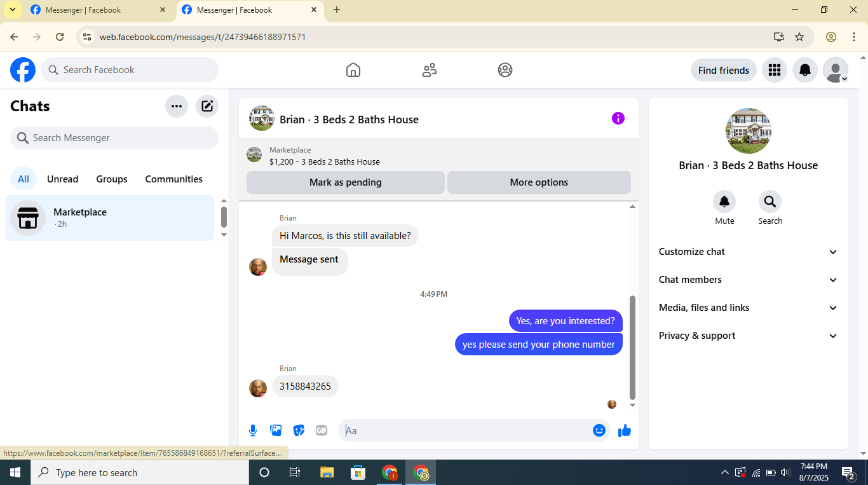Open the Facebook menu grid icon
The image size is (868, 485).
pos(775,70)
